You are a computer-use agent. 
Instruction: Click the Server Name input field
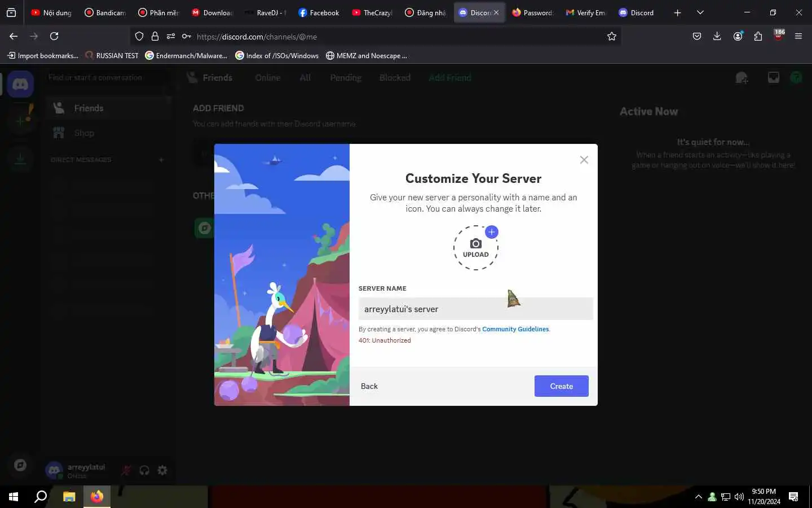475,309
